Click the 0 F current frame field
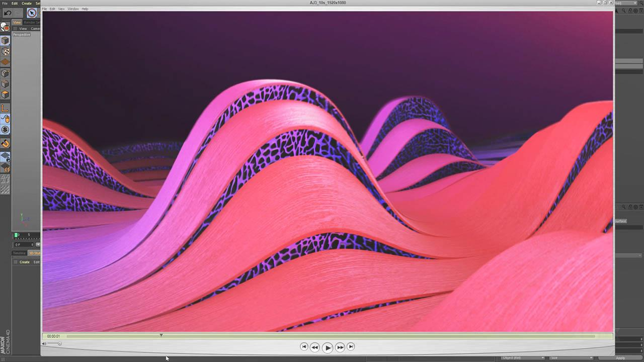The image size is (644, 362). pyautogui.click(x=23, y=245)
